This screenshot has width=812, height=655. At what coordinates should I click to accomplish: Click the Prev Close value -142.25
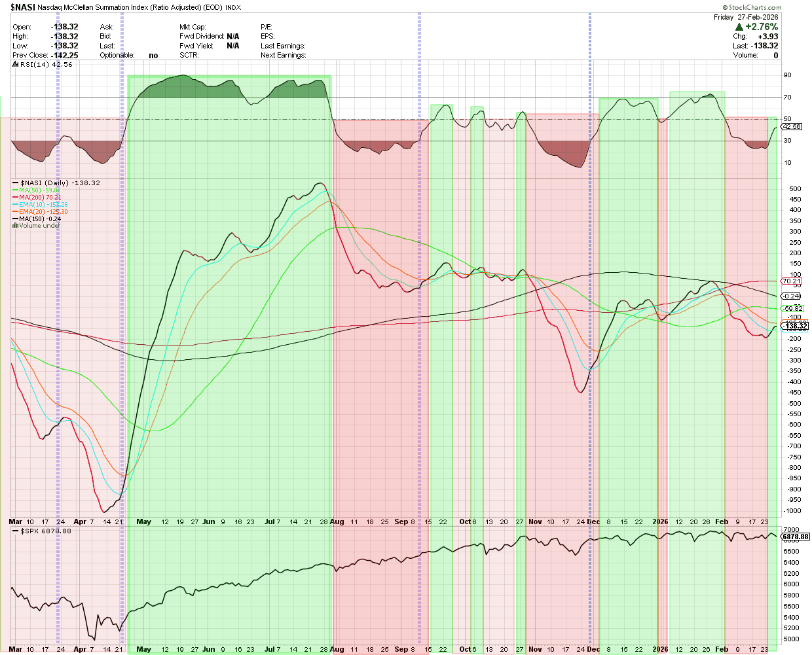tap(64, 56)
